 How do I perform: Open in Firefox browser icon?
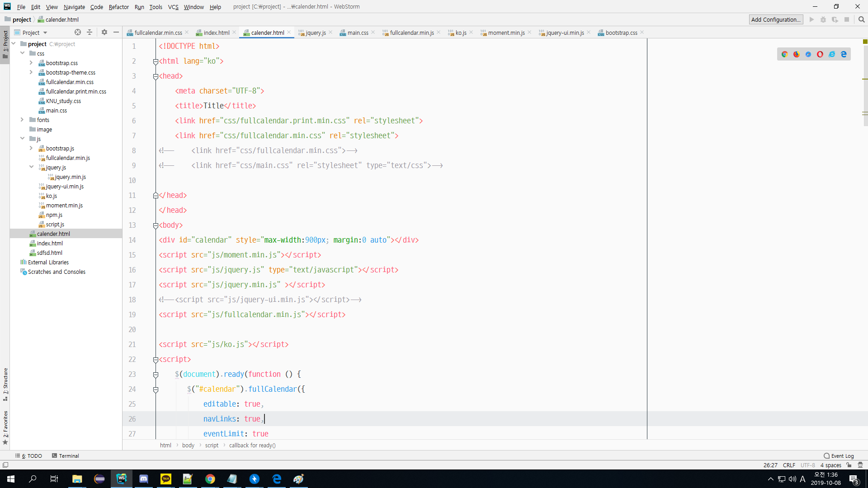click(x=797, y=54)
